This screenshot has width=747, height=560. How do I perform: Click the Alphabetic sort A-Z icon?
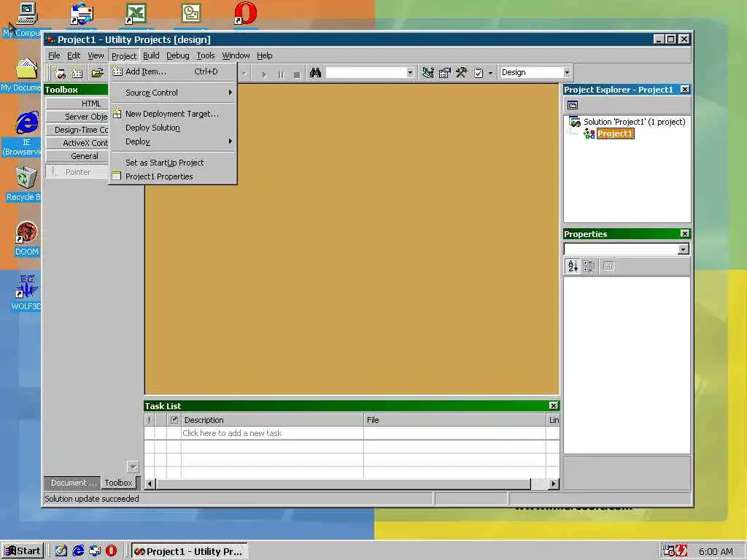tap(573, 266)
